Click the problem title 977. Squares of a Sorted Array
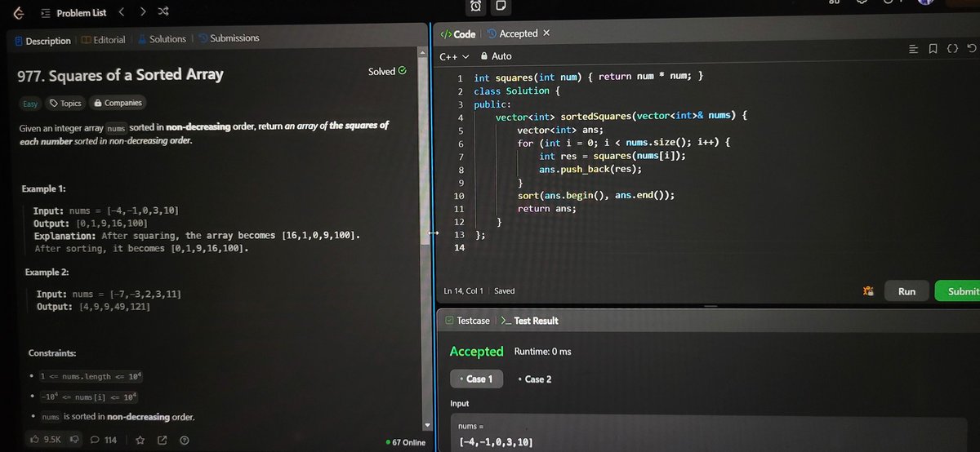The height and width of the screenshot is (452, 980). point(121,76)
